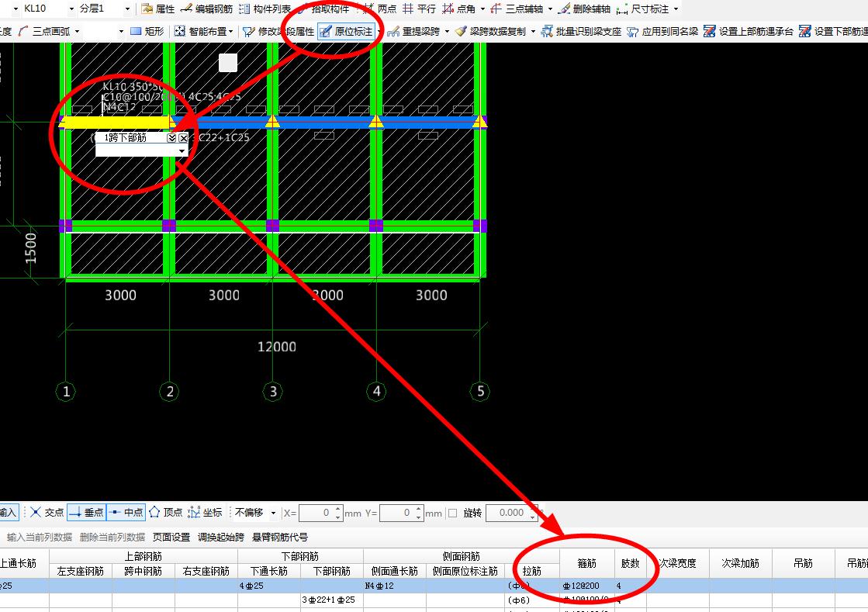Expand the 梁跨数据复制 dropdown arrow
This screenshot has height=612, width=868.
click(533, 32)
